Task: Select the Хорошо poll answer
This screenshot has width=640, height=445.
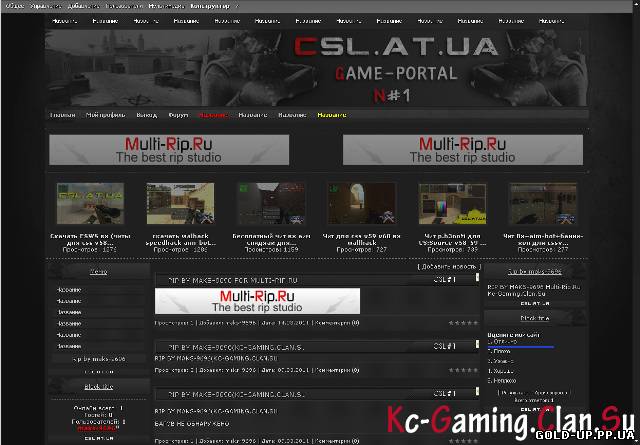Action: (x=501, y=371)
